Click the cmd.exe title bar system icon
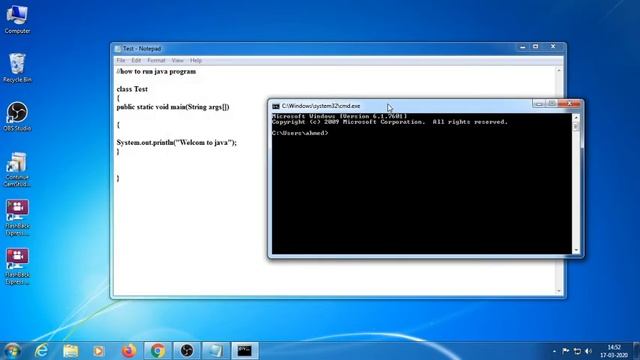 276,106
